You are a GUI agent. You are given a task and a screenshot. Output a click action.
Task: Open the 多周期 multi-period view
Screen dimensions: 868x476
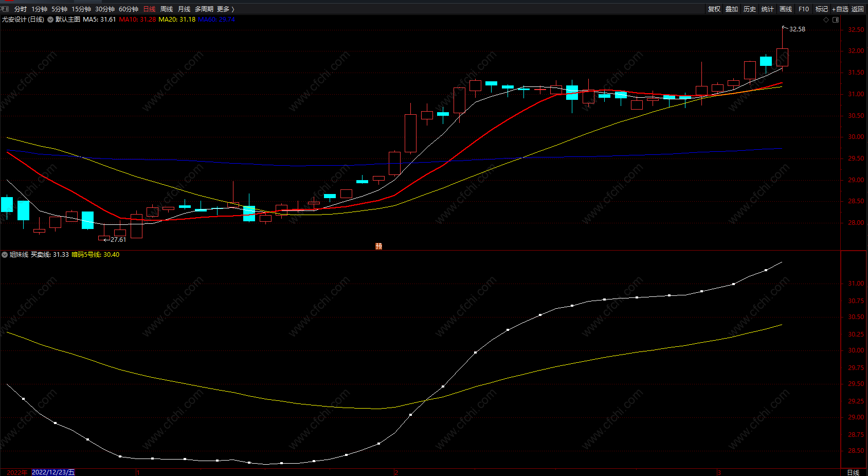(204, 9)
